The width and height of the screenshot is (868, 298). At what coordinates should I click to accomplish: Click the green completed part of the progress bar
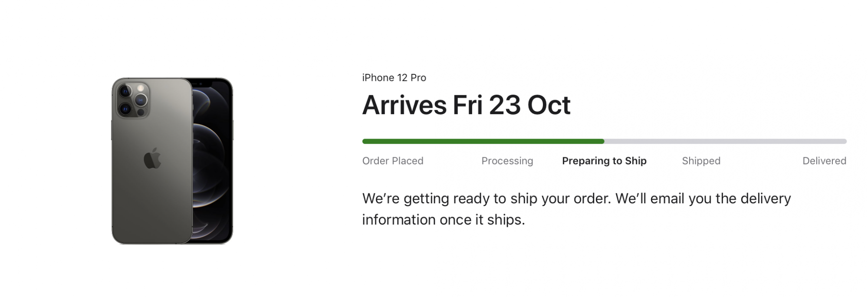click(x=483, y=141)
